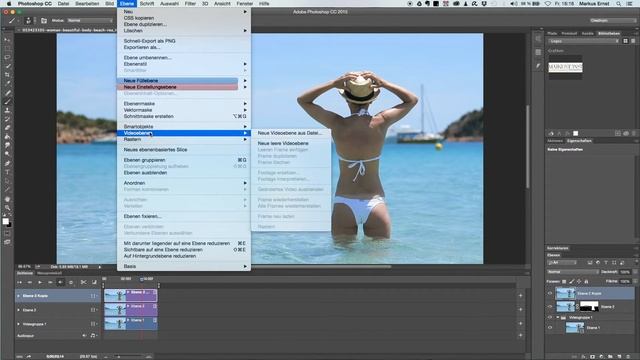
Task: Hide the Ebene 2 layer
Action: click(550, 307)
